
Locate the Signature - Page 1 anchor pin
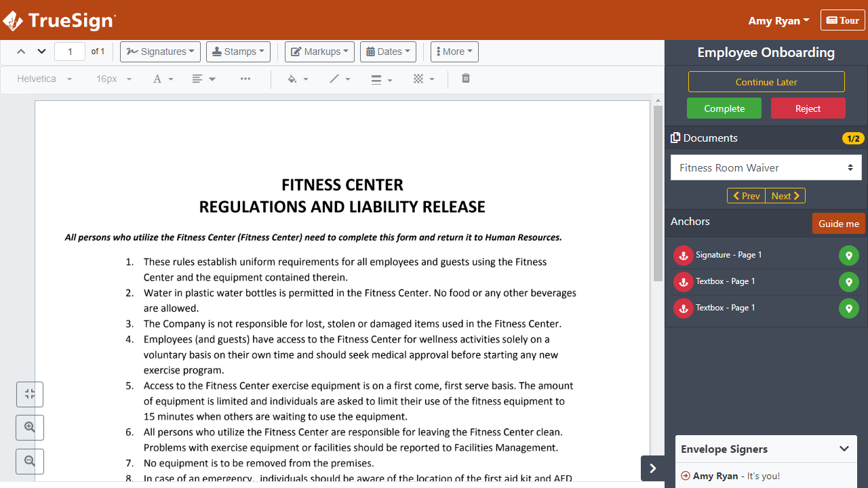point(848,256)
